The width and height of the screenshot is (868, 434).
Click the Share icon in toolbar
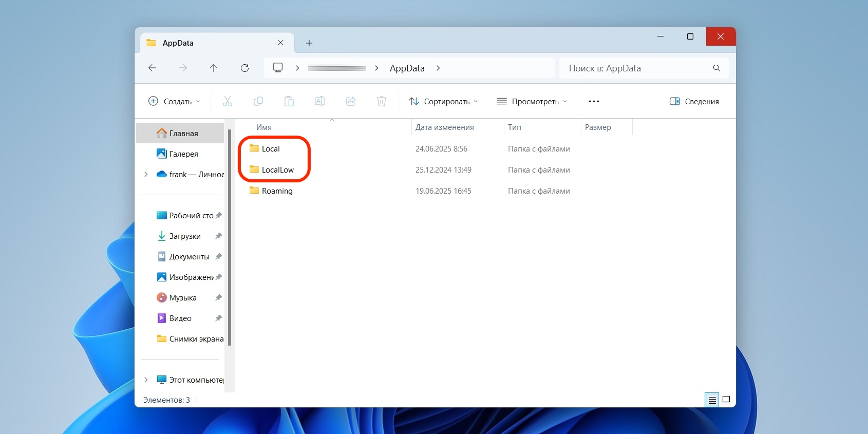[x=351, y=101]
